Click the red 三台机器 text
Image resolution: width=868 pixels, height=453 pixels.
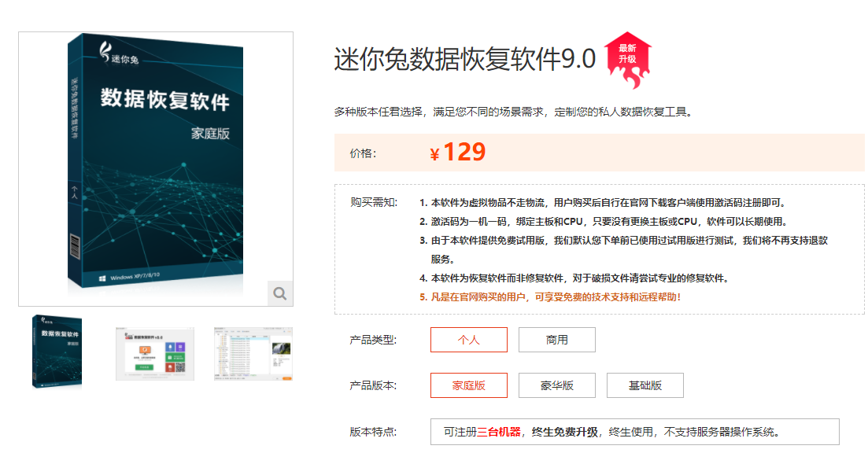click(499, 432)
